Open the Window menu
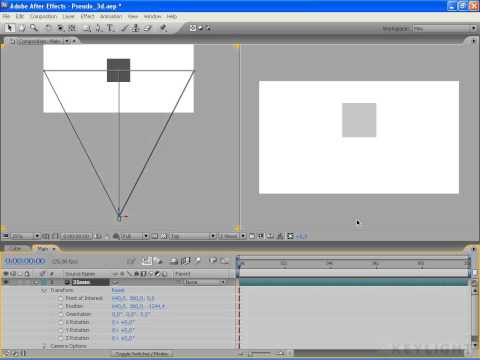The image size is (480, 360). tap(152, 16)
